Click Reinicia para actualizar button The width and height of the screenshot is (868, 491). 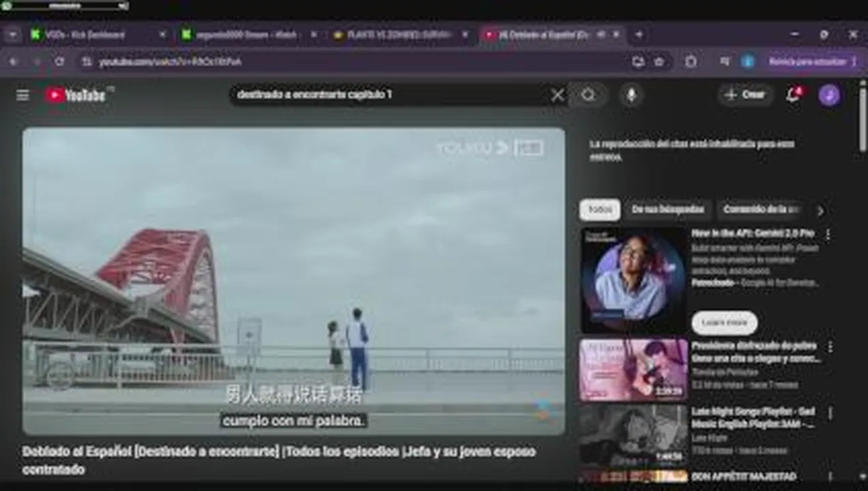(x=807, y=61)
